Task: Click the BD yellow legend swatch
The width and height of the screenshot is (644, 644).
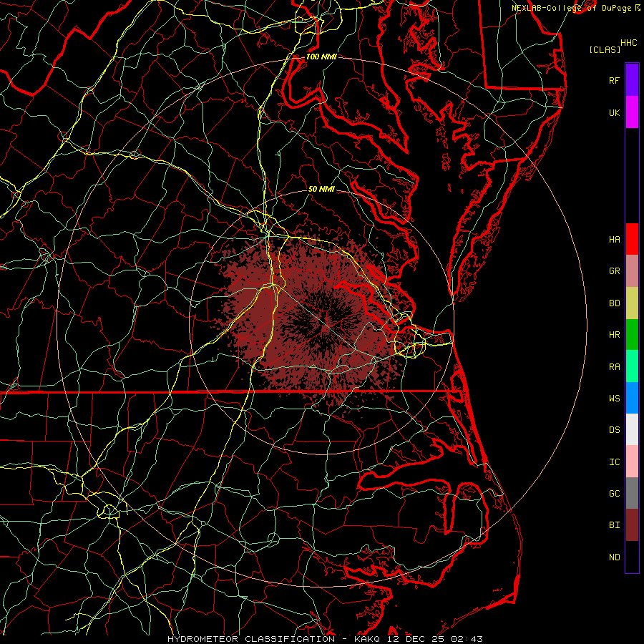Action: click(632, 303)
